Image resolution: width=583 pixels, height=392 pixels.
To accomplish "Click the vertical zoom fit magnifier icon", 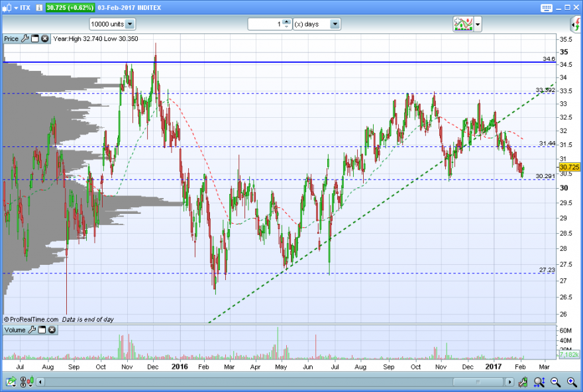I will [x=539, y=381].
